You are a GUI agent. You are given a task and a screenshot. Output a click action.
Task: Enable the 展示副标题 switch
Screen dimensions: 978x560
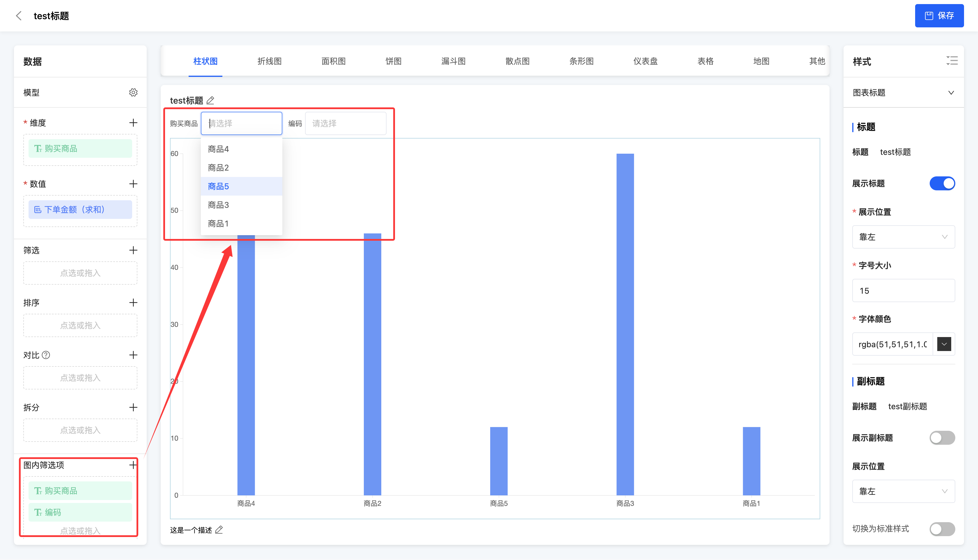tap(942, 438)
